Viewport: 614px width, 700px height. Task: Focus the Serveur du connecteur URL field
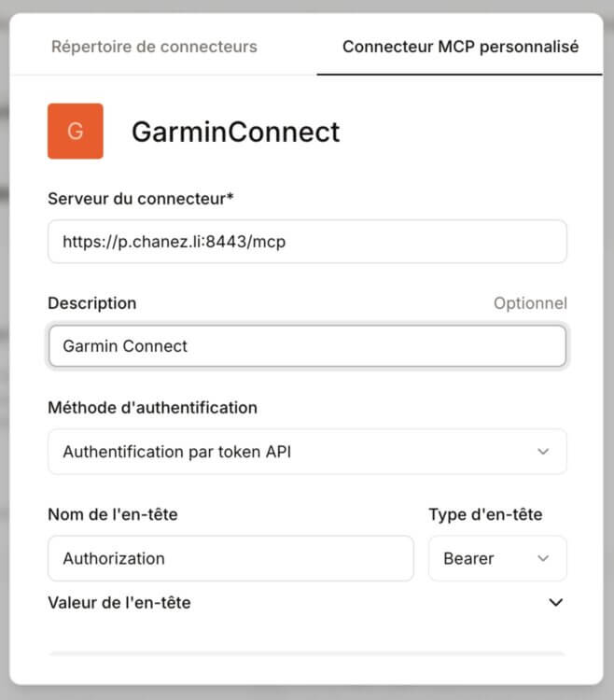[x=307, y=242]
